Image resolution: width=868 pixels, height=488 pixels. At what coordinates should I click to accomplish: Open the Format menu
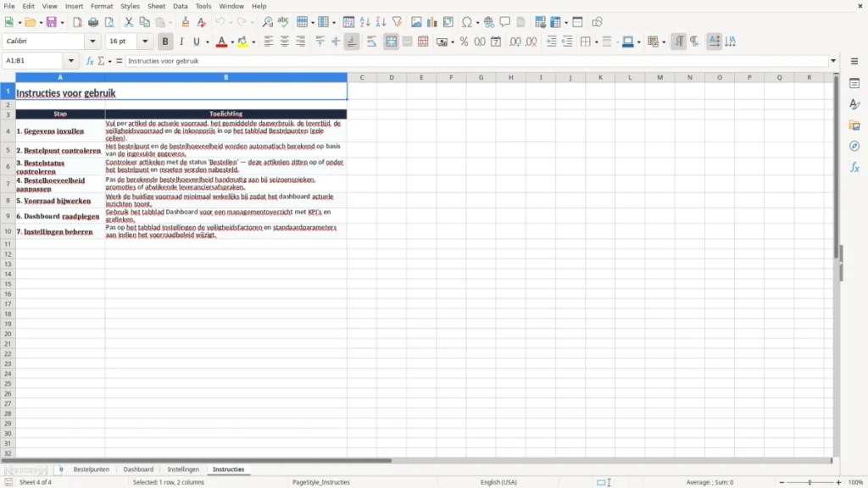point(102,6)
